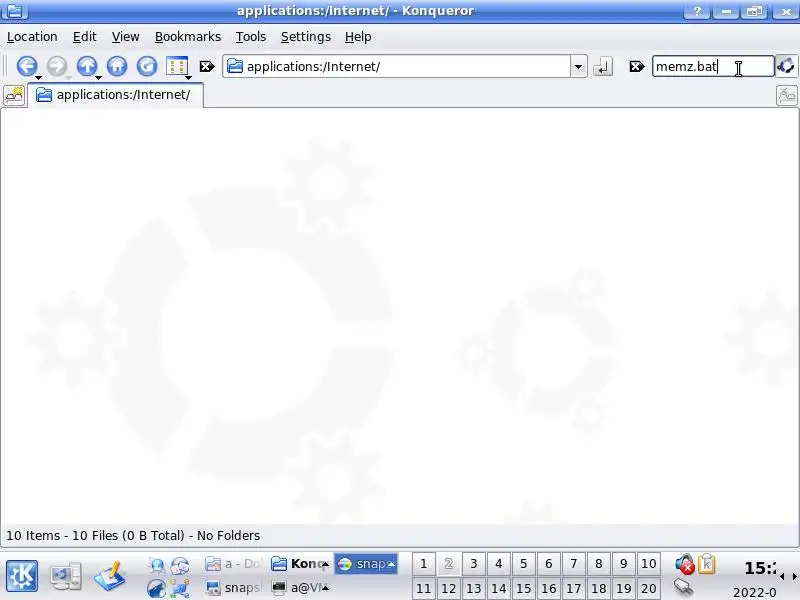The height and width of the screenshot is (600, 800).
Task: Switch to 'snaps' screenshot taskbar entry
Action: 235,588
